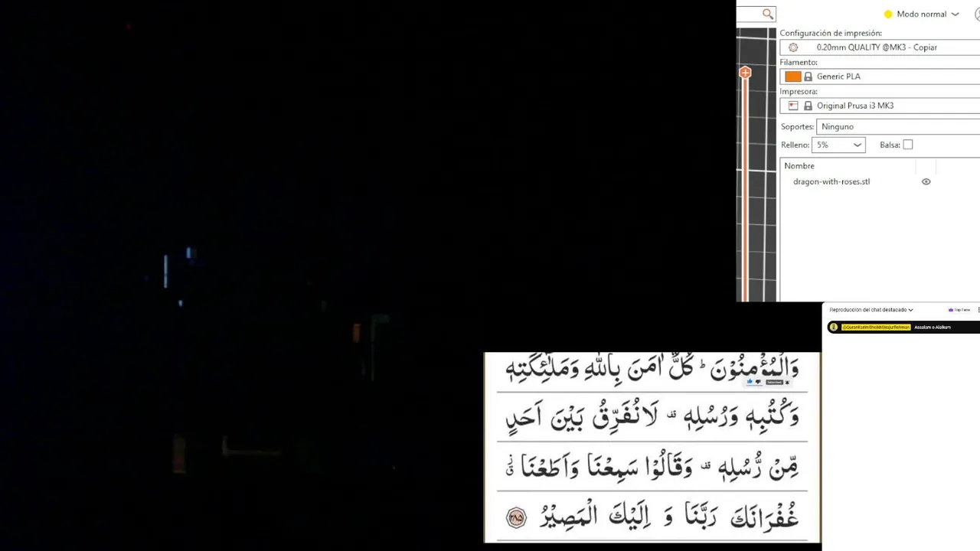Click the Nombre column header
This screenshot has height=551, width=980.
point(799,166)
